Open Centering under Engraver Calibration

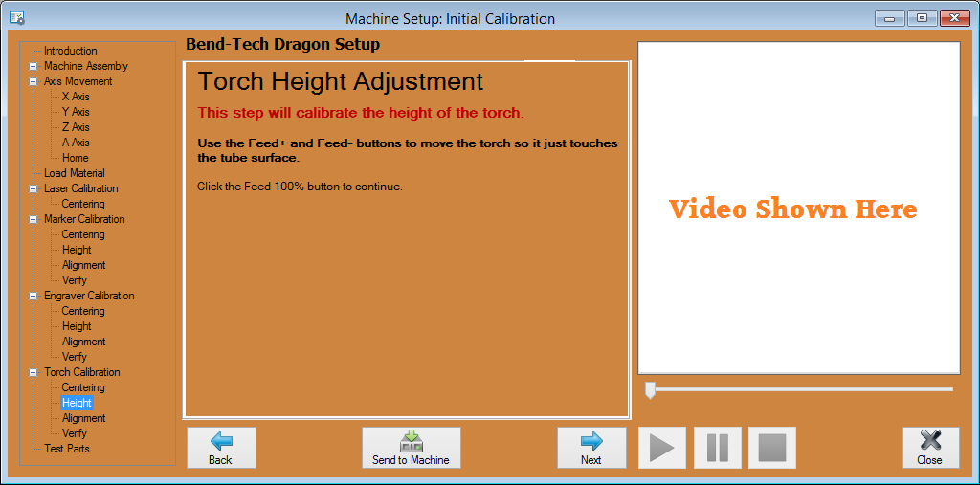point(83,311)
